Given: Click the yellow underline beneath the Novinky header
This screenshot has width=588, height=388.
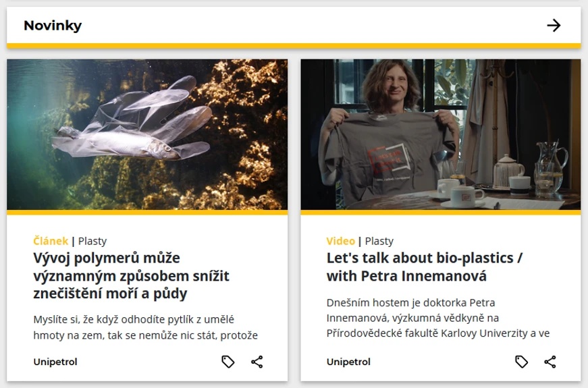Looking at the screenshot, I should pos(294,46).
